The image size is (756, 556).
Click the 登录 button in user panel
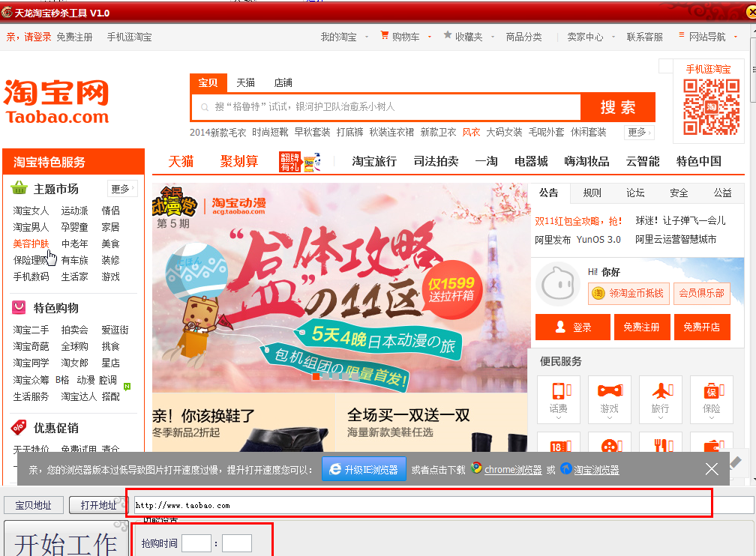click(573, 327)
